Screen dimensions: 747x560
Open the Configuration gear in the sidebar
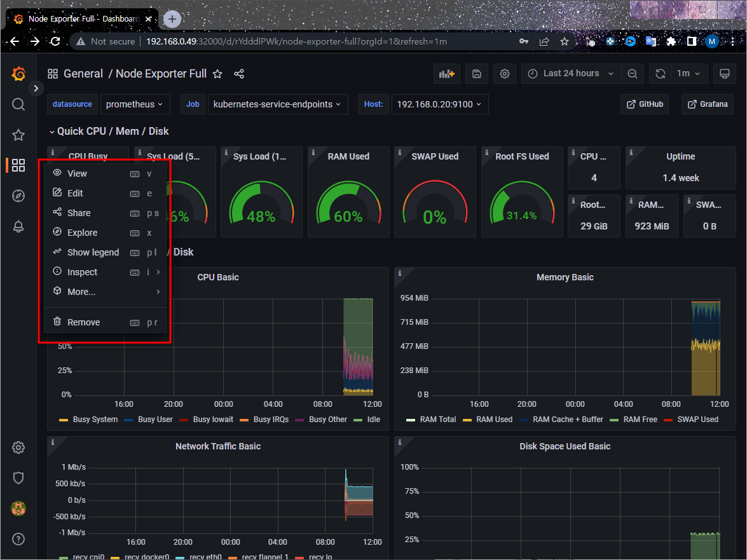click(x=18, y=447)
